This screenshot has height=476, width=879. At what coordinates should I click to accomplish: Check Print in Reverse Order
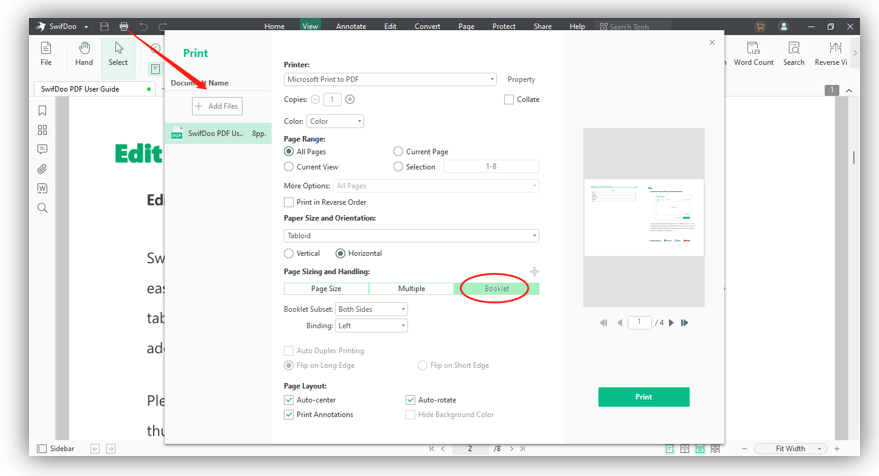pos(289,202)
